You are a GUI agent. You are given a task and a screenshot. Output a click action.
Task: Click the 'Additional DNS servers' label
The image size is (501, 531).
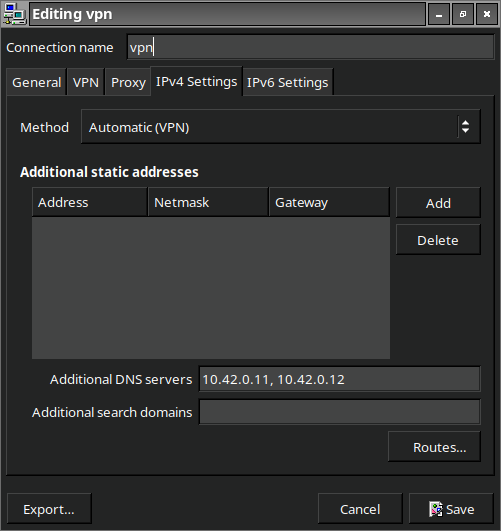tap(121, 379)
